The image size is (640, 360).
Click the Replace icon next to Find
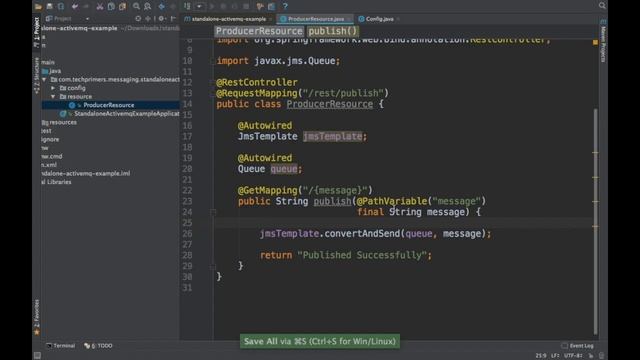[148, 6]
